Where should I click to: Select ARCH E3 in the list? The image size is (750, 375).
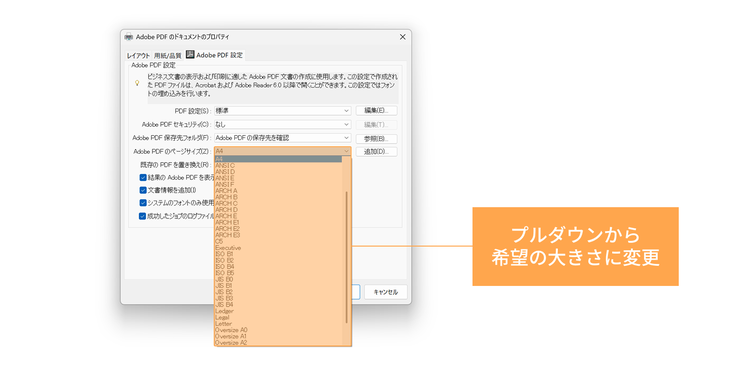pos(278,235)
